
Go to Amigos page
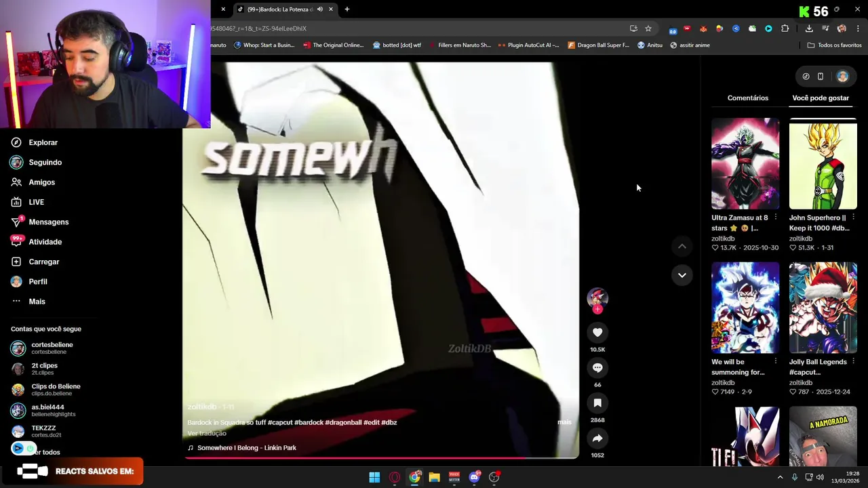tap(33, 182)
